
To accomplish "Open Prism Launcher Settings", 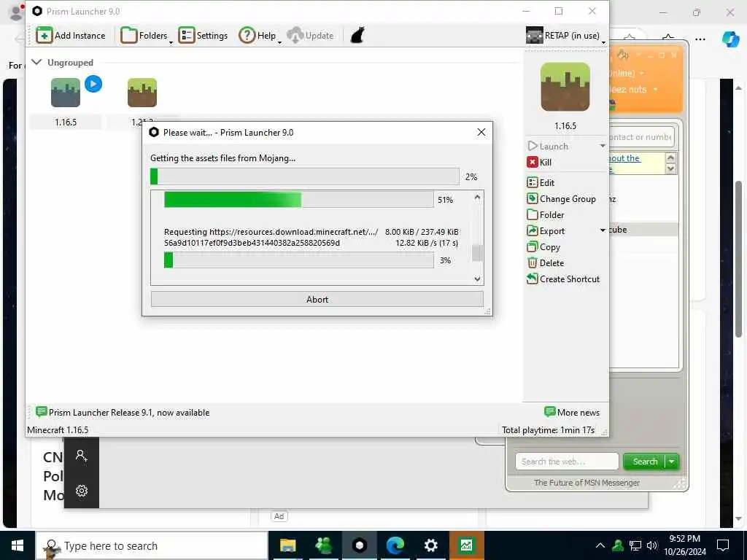I will pos(203,35).
